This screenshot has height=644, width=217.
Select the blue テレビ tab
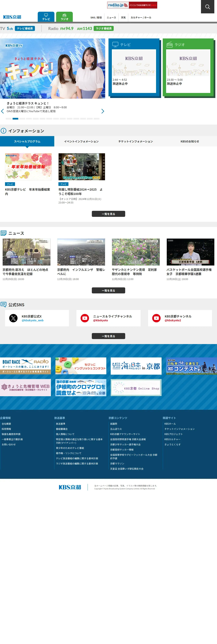pyautogui.click(x=46, y=17)
